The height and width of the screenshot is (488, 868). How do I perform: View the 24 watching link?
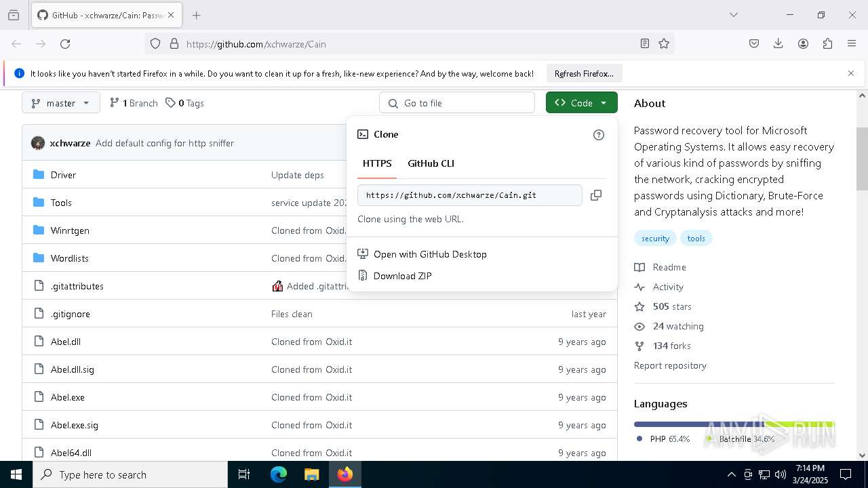click(x=678, y=326)
